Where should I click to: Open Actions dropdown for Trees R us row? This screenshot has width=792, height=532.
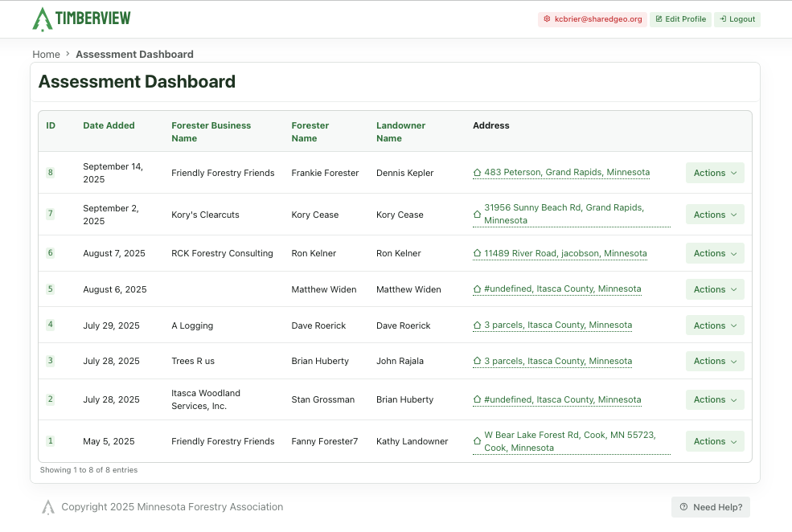[715, 361]
